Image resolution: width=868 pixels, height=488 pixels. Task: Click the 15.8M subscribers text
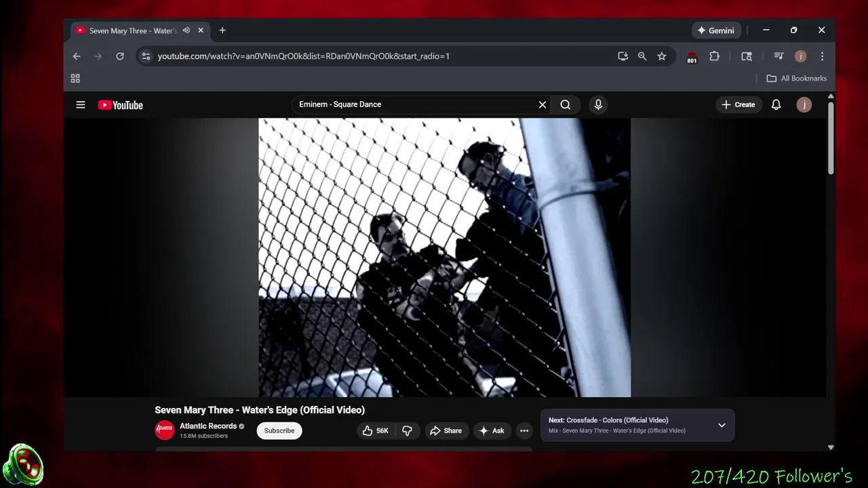coord(203,436)
